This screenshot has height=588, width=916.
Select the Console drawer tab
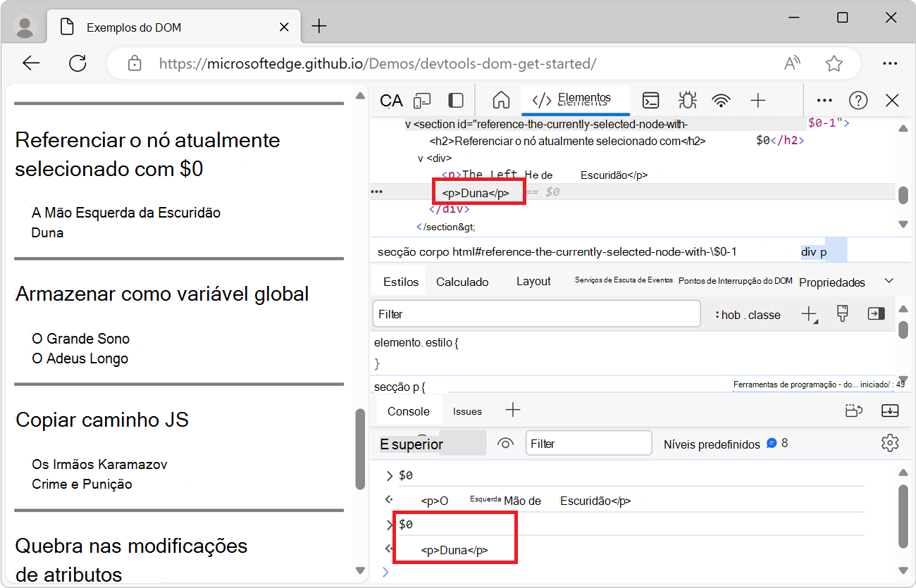[x=409, y=411]
